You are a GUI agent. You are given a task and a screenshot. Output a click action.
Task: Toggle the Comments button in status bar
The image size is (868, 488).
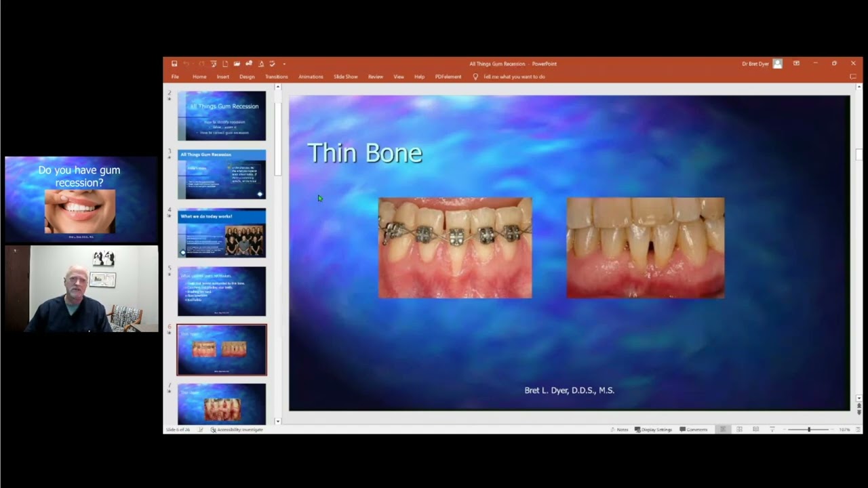[693, 430]
